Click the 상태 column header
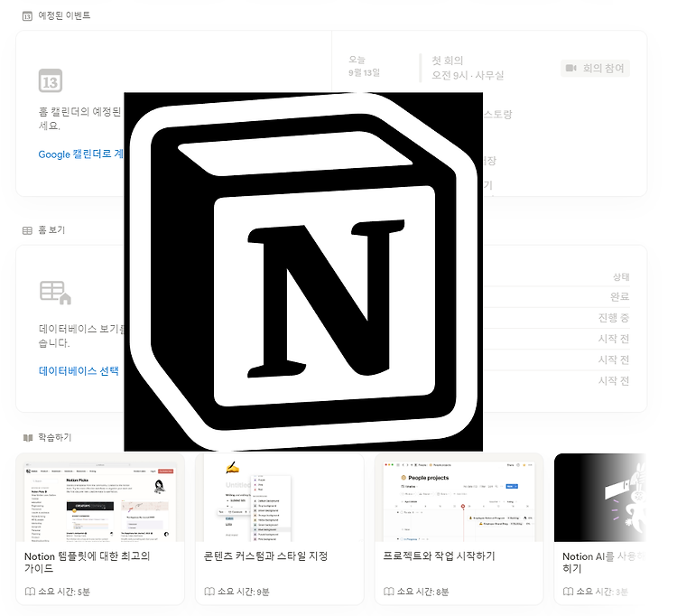The height and width of the screenshot is (616, 677). [x=621, y=277]
